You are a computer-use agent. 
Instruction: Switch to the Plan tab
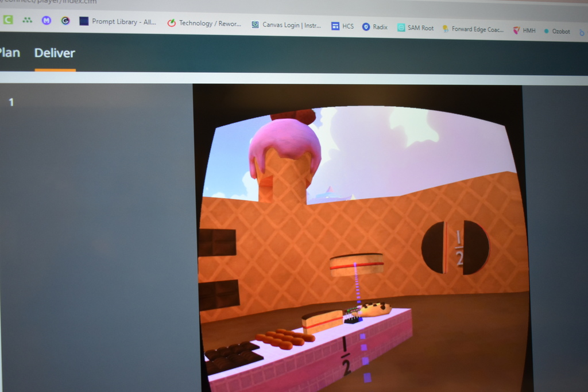tap(9, 53)
